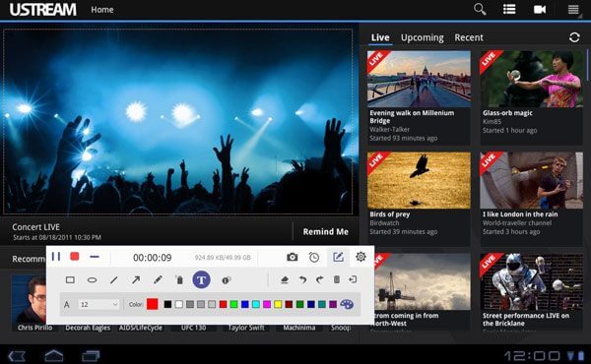Select the line drawing tool
591x364 pixels.
pyautogui.click(x=114, y=280)
